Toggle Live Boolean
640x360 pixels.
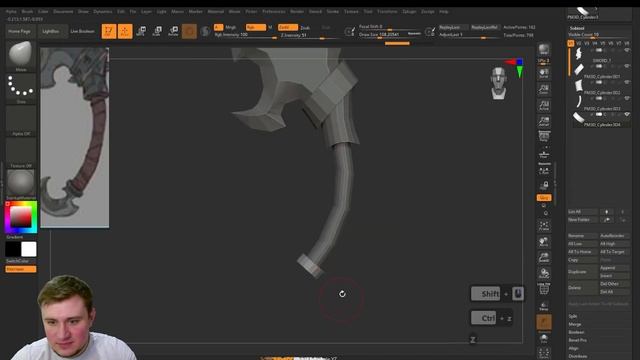(82, 31)
